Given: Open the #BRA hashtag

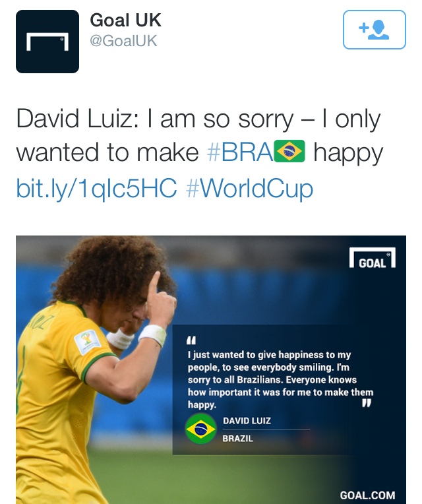Looking at the screenshot, I should pos(240,152).
